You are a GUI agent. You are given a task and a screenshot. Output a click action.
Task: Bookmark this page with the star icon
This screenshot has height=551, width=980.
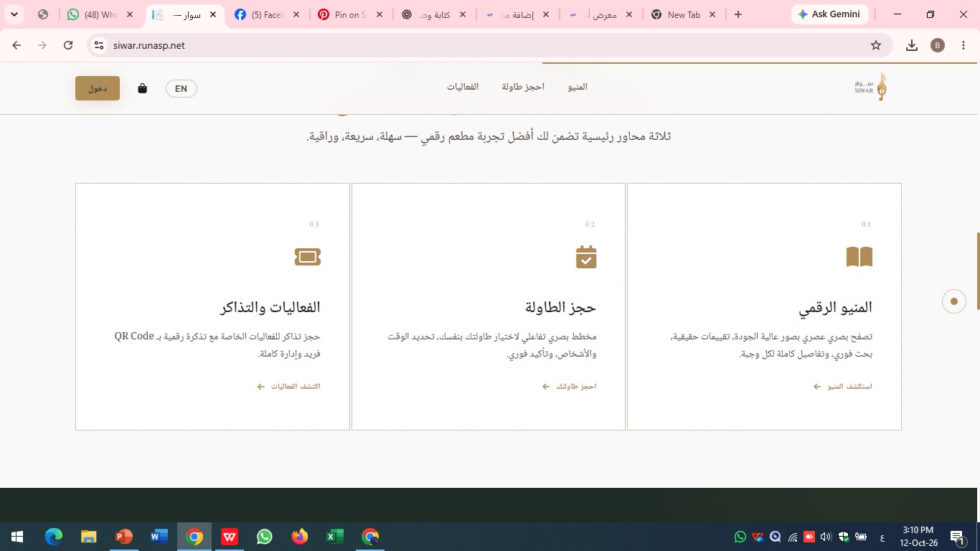[876, 45]
